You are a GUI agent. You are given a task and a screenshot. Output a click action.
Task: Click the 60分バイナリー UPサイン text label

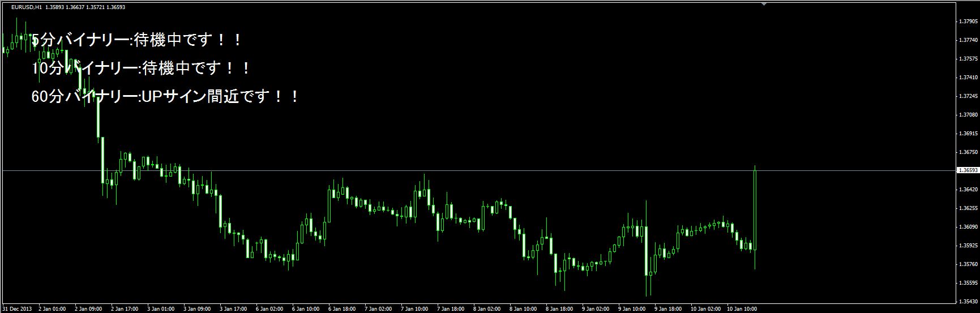click(x=165, y=97)
